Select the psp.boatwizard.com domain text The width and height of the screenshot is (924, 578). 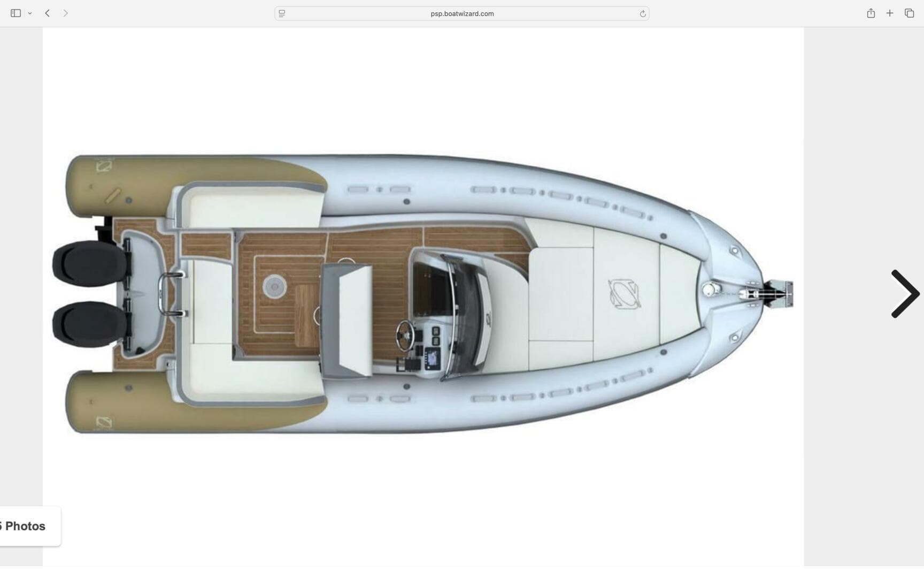(461, 13)
